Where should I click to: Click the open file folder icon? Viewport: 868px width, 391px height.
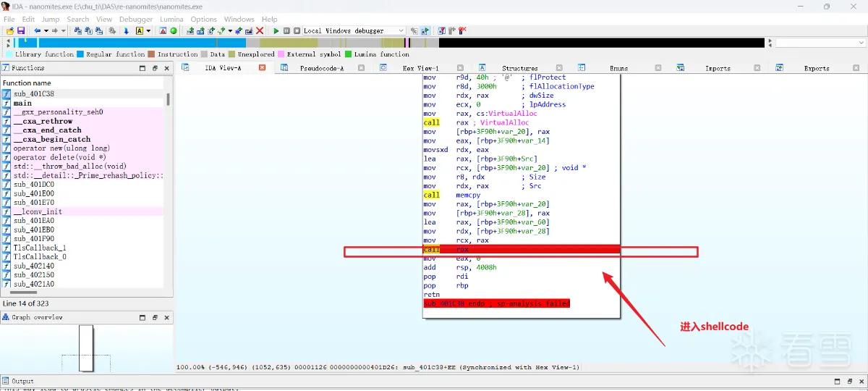tap(10, 31)
